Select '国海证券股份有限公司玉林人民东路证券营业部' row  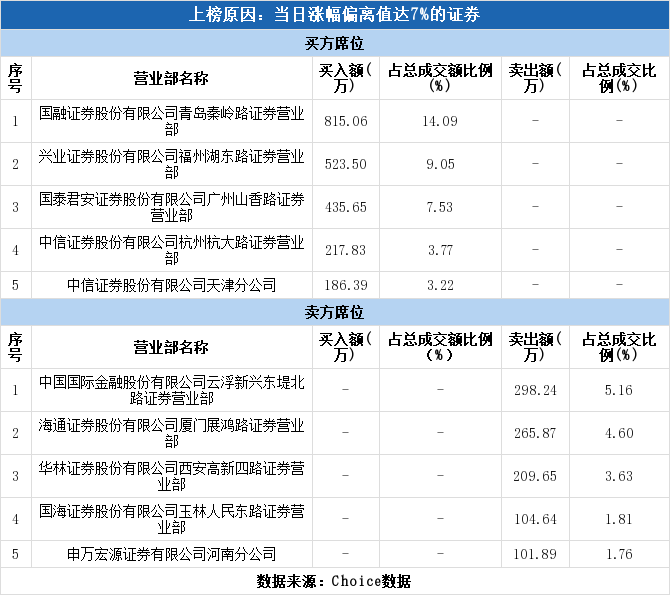pyautogui.click(x=335, y=519)
